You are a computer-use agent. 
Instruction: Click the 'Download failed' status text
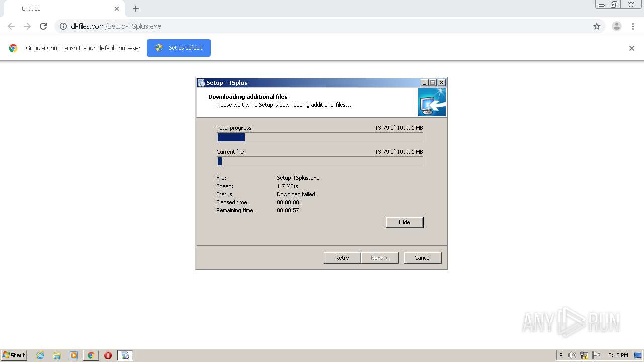(x=296, y=194)
